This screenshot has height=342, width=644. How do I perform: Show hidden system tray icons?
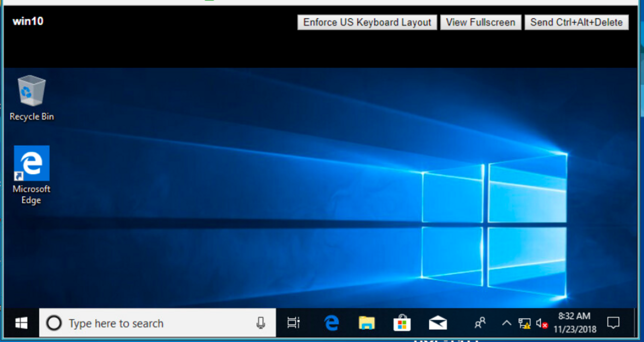coord(506,323)
